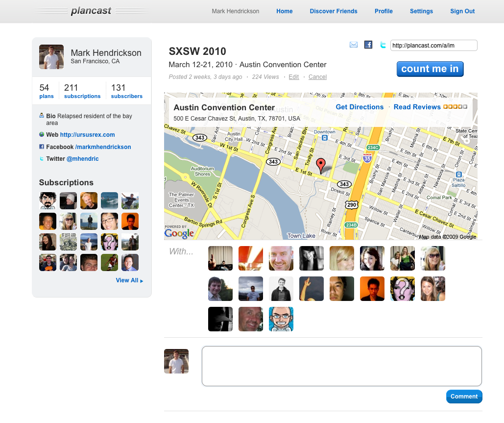
Task: Open the 131 subscribers link
Action: [127, 91]
